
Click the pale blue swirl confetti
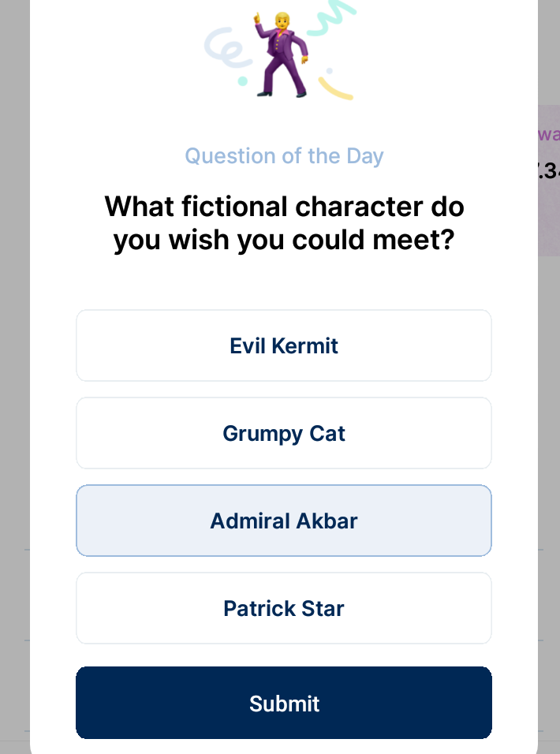coord(223,47)
